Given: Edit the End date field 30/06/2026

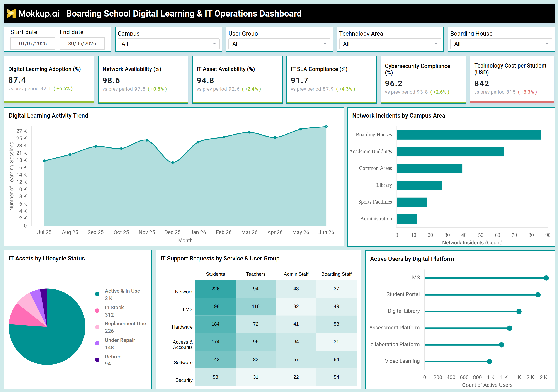Looking at the screenshot, I should click(82, 44).
